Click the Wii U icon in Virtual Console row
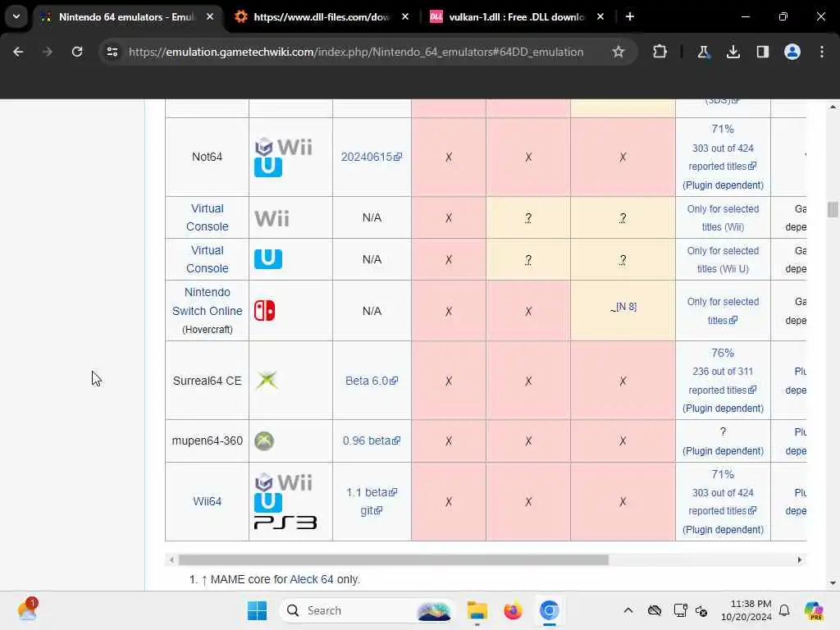This screenshot has width=840, height=630. click(x=268, y=259)
